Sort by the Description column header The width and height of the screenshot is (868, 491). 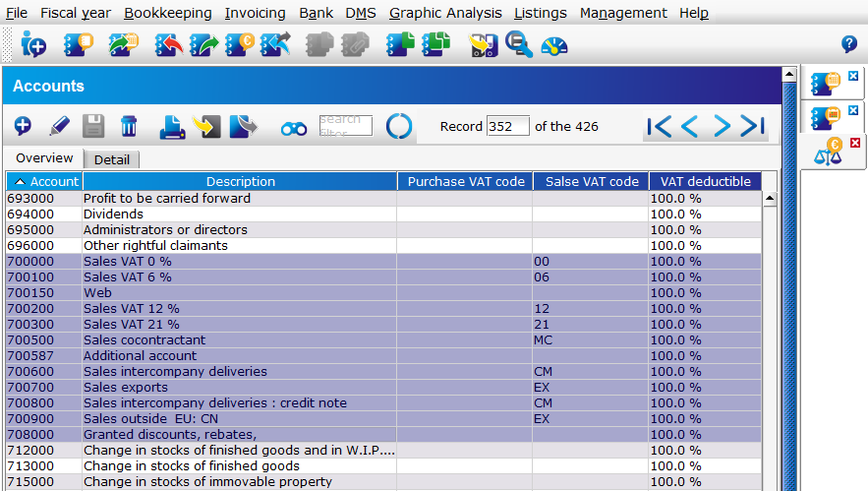[240, 181]
